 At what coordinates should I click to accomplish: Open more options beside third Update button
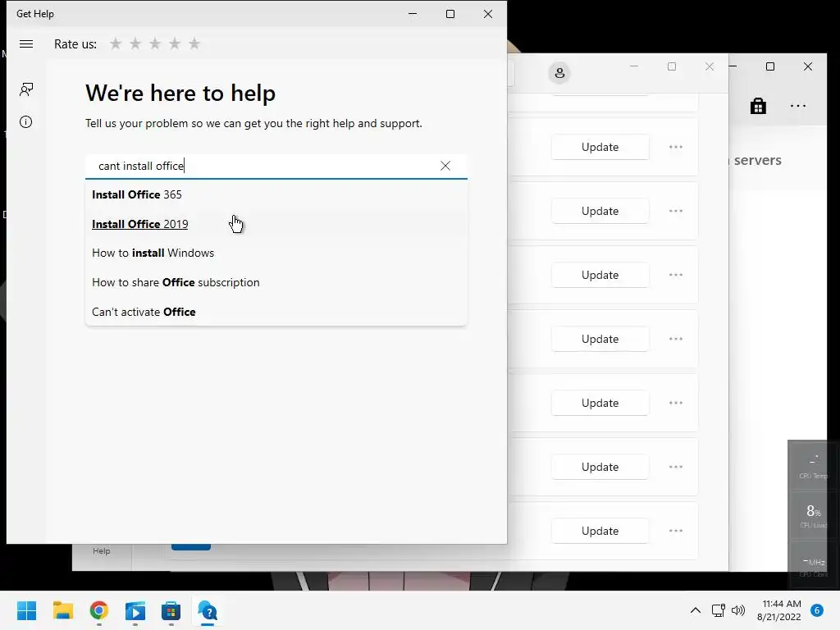pyautogui.click(x=676, y=275)
